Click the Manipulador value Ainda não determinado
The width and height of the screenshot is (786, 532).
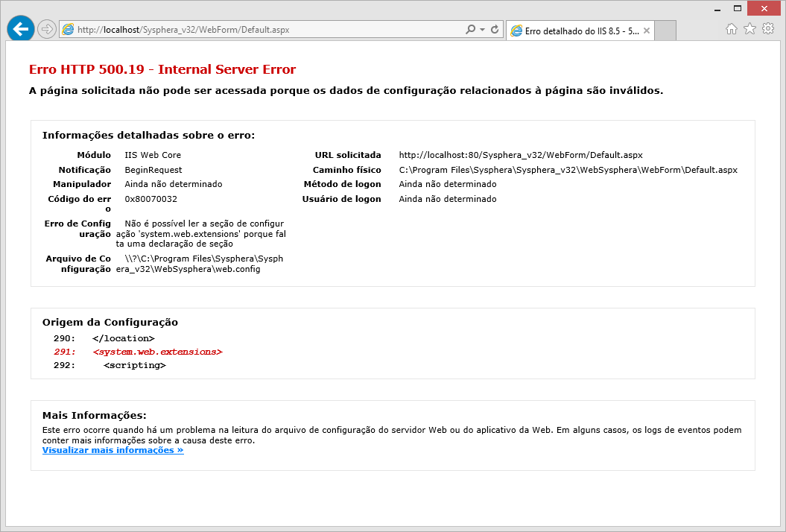coord(174,184)
